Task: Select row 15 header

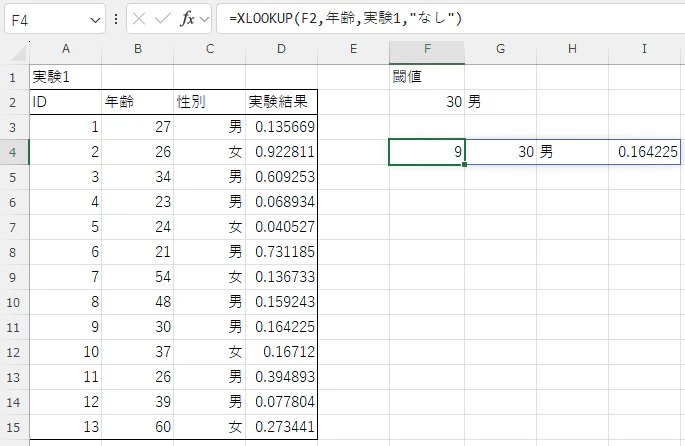Action: 13,427
